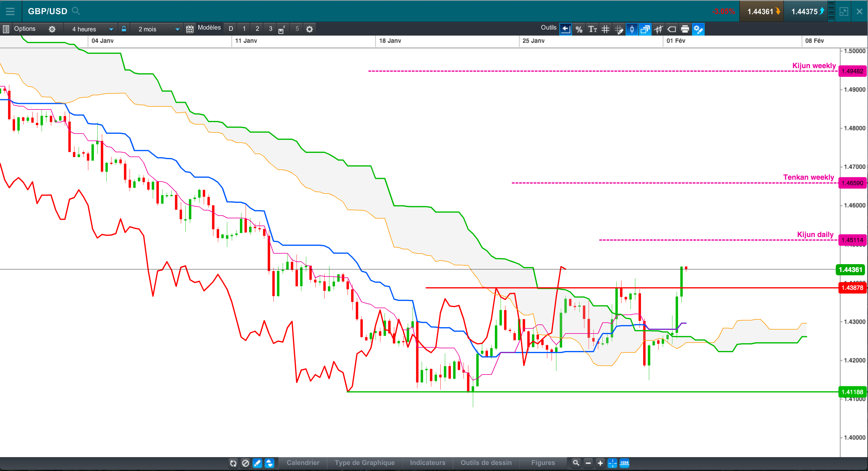Open the Outils de dessin menu

tap(486, 463)
